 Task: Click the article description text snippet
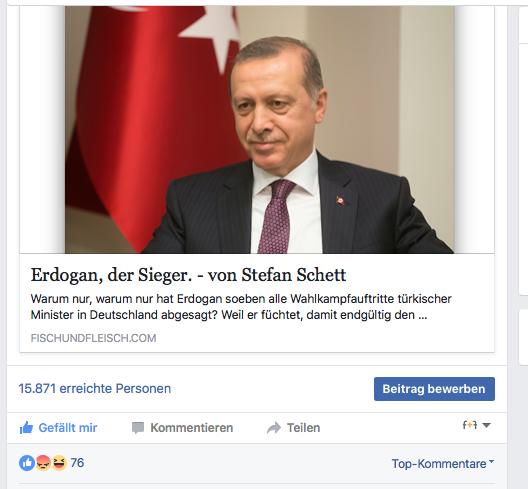(241, 307)
